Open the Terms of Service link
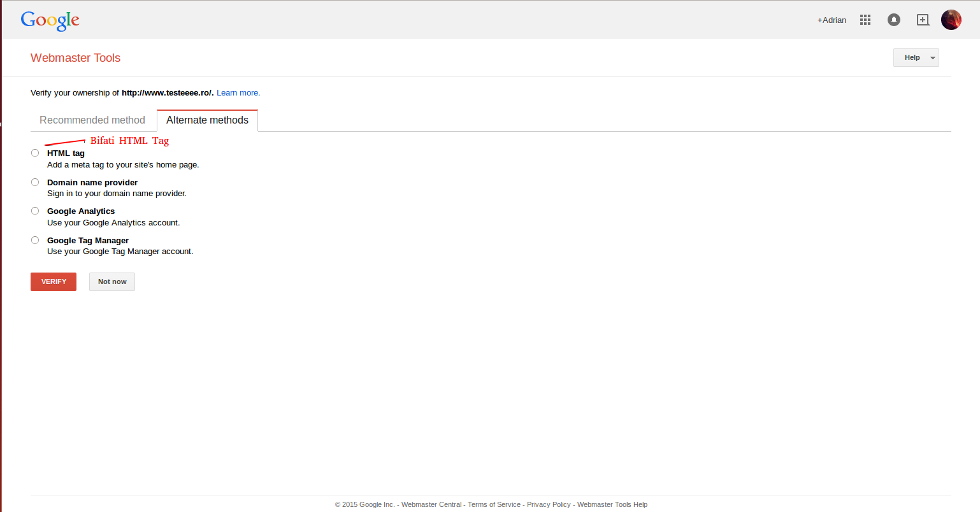 point(494,504)
